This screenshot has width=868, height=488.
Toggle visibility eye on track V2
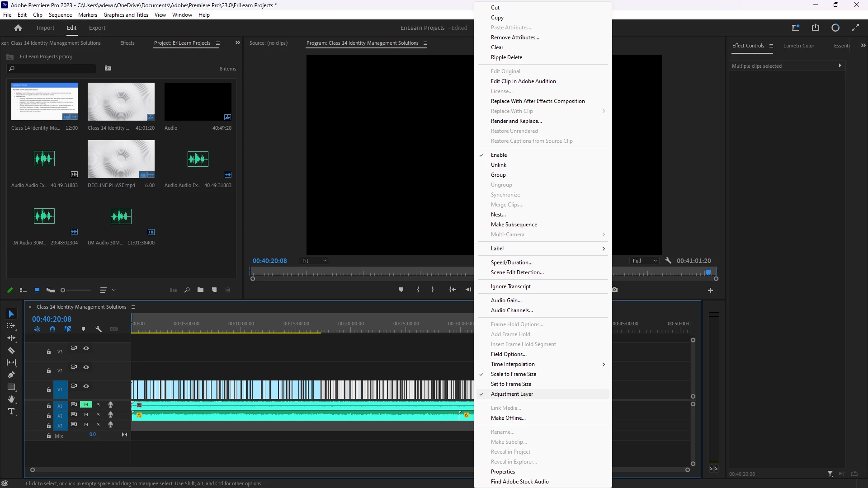(x=86, y=367)
